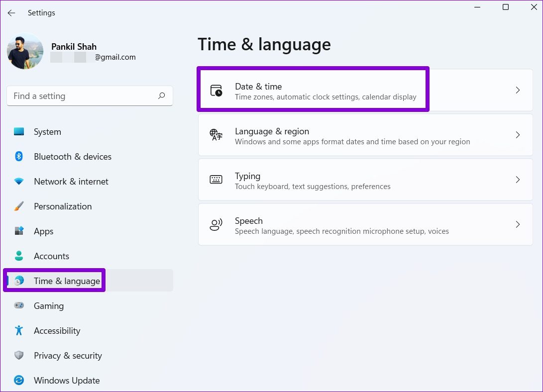
Task: Click the Speech settings entry
Action: [348, 224]
